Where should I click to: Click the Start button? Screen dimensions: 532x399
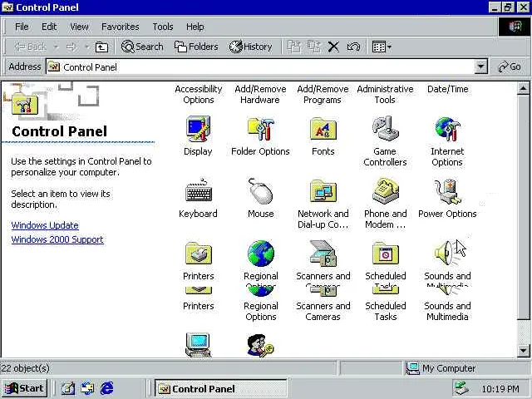(24, 388)
